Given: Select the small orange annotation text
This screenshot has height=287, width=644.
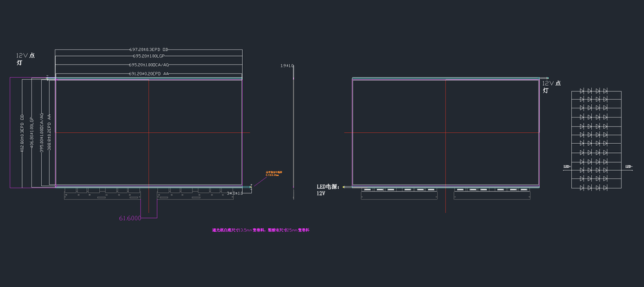Looking at the screenshot, I should point(272,173).
